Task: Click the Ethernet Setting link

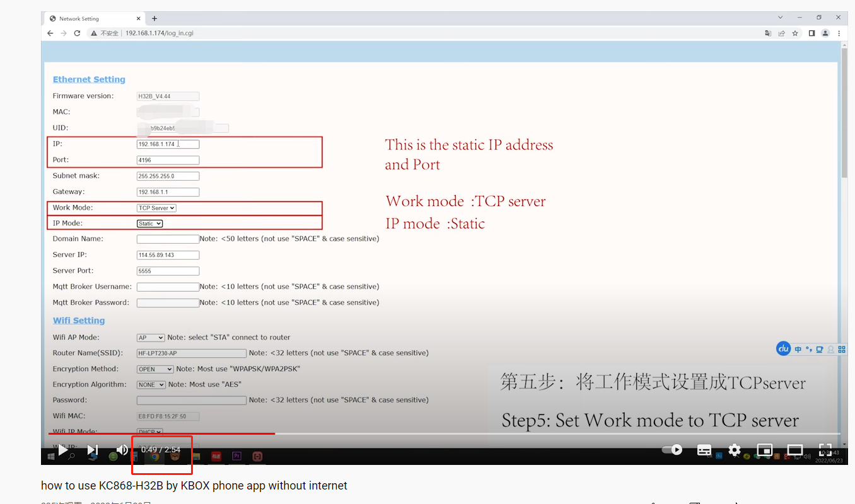Action: coord(89,79)
